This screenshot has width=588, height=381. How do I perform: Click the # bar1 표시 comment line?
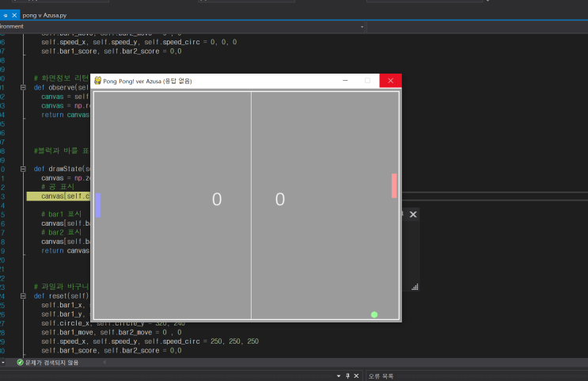(62, 215)
